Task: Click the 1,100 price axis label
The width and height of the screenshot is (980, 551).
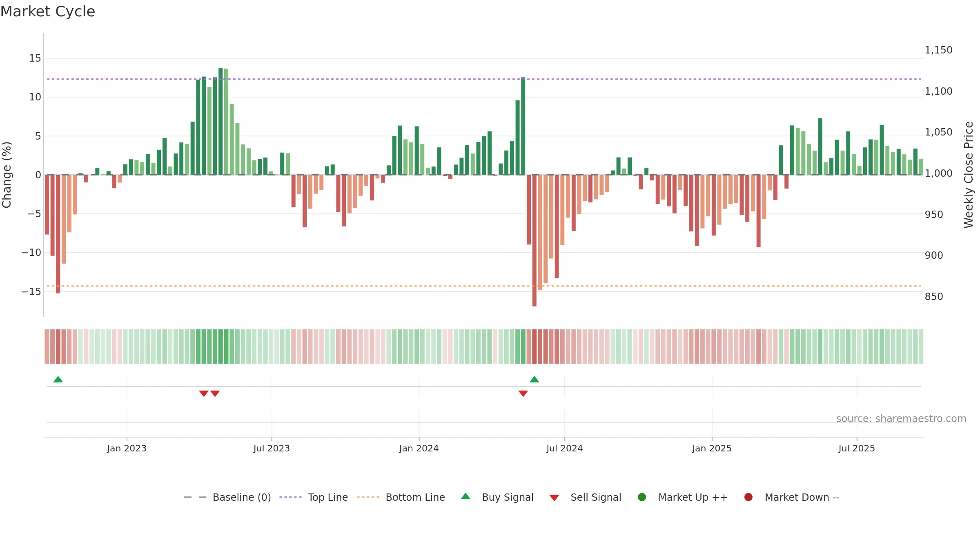Action: (938, 91)
